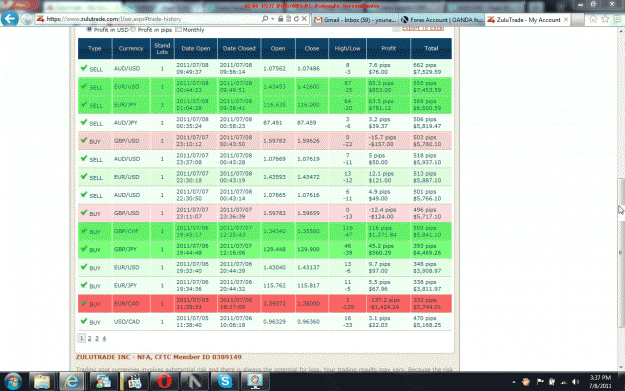Click the search magnifier in the address bar

click(x=265, y=19)
